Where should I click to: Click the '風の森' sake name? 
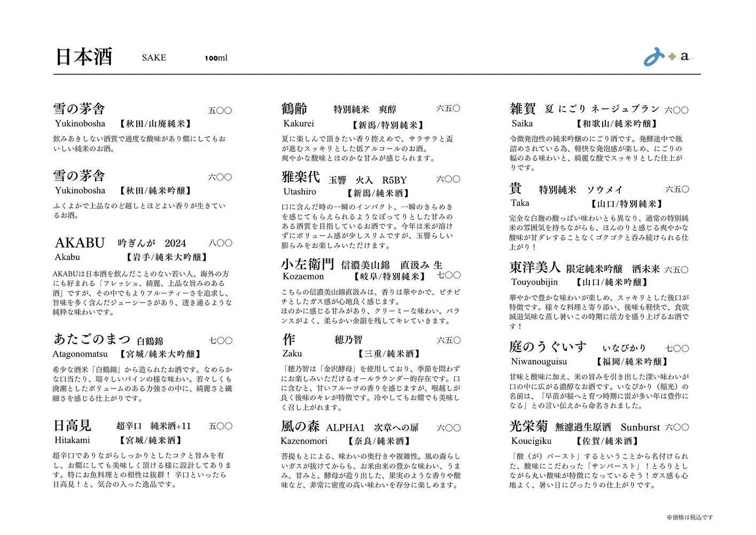(x=300, y=427)
